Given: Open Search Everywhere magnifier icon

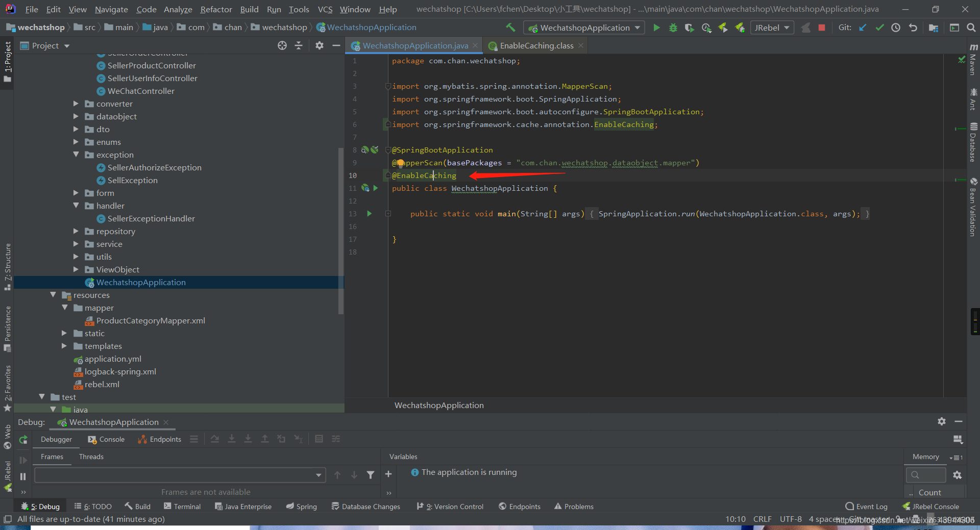Looking at the screenshot, I should tap(971, 28).
